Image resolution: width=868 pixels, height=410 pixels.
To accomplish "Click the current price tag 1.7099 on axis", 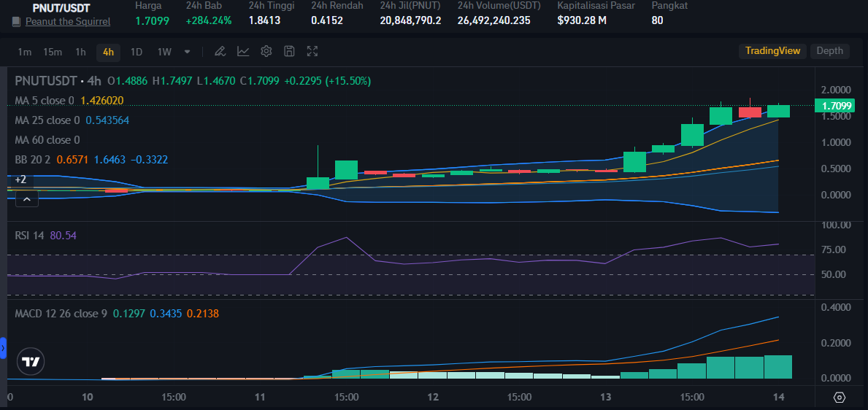I will (x=834, y=105).
